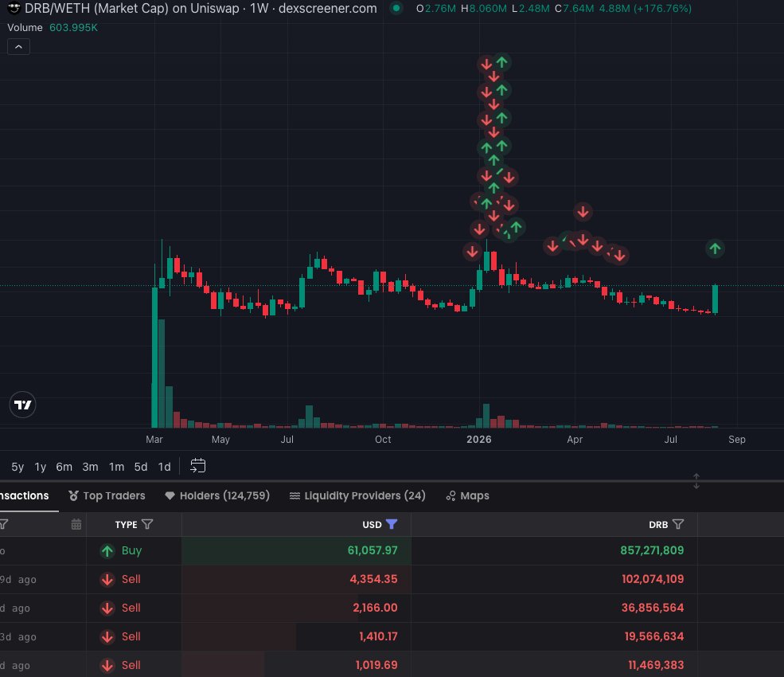
Task: Click the Buy label in first row
Action: pos(131,550)
